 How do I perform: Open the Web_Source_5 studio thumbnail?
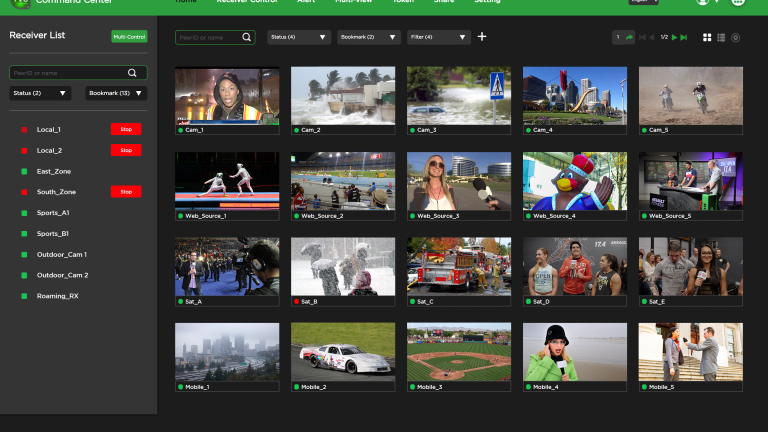(x=691, y=181)
